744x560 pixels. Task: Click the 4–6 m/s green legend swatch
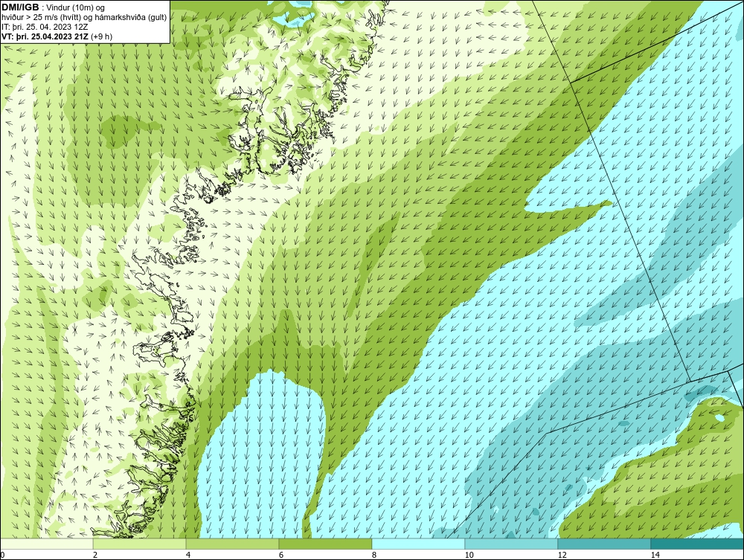click(232, 544)
